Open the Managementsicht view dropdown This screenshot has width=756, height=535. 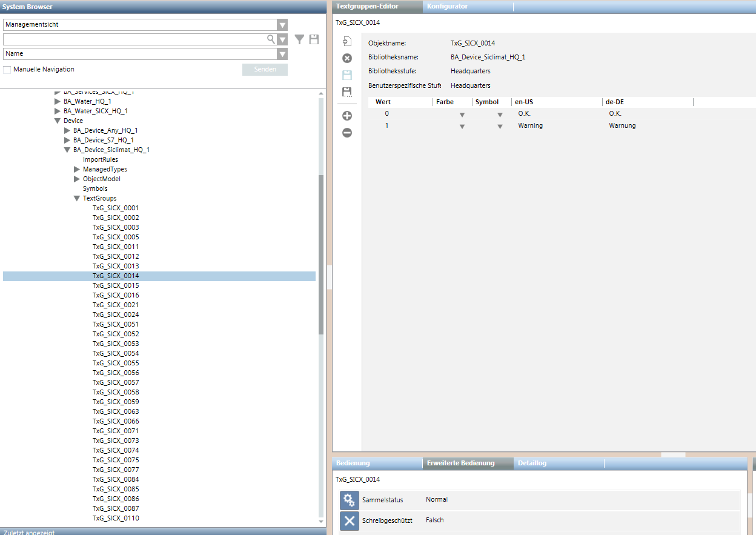(282, 25)
